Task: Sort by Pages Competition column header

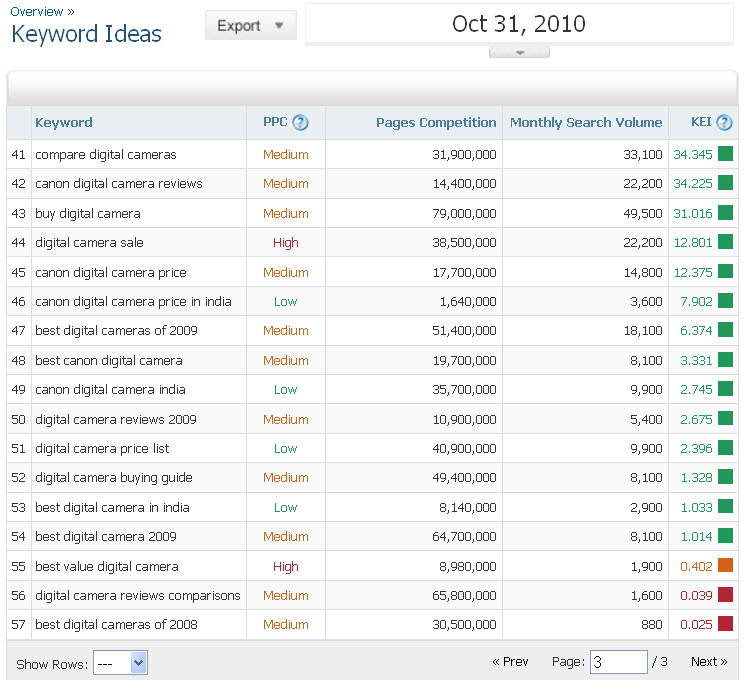Action: point(436,123)
